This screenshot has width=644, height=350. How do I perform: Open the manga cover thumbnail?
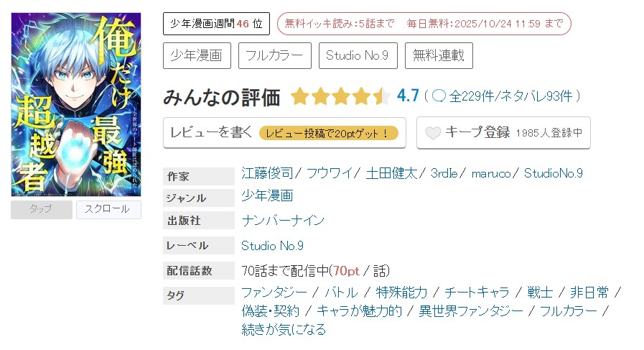(76, 104)
